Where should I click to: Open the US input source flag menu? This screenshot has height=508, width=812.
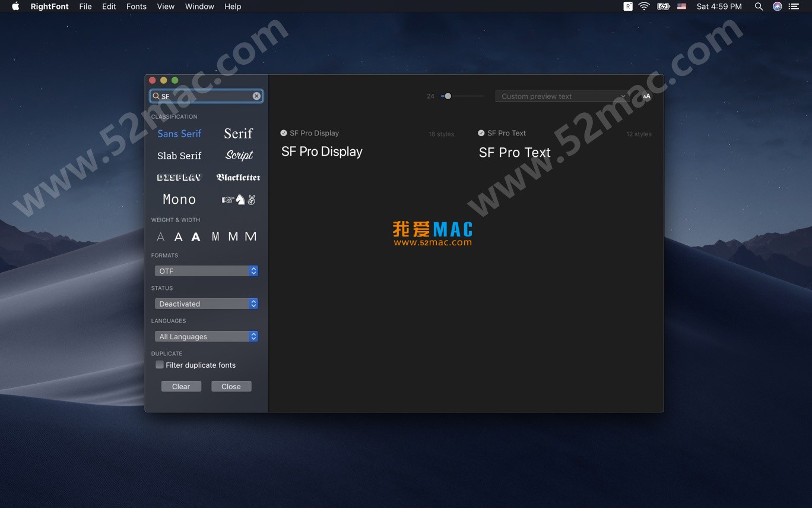(x=681, y=7)
